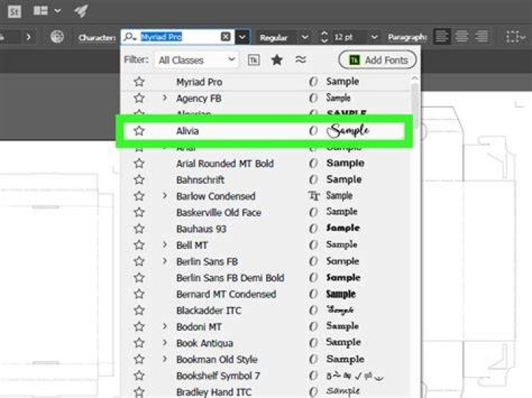The image size is (532, 398).
Task: Click the Barlow Condensed TrueType icon
Action: pos(314,196)
